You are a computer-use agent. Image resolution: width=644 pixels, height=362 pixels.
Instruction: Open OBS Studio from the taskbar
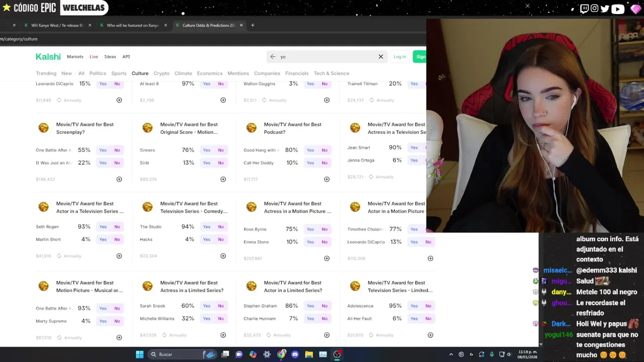click(337, 354)
